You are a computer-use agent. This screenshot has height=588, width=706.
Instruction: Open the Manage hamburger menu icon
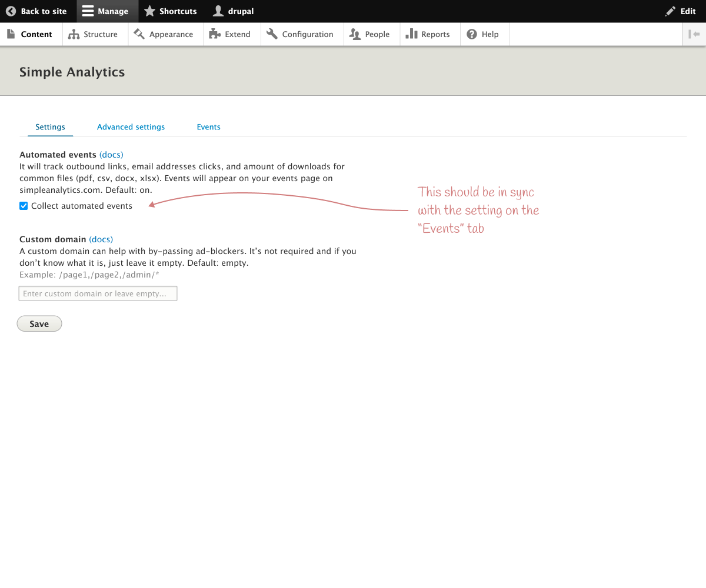point(88,11)
